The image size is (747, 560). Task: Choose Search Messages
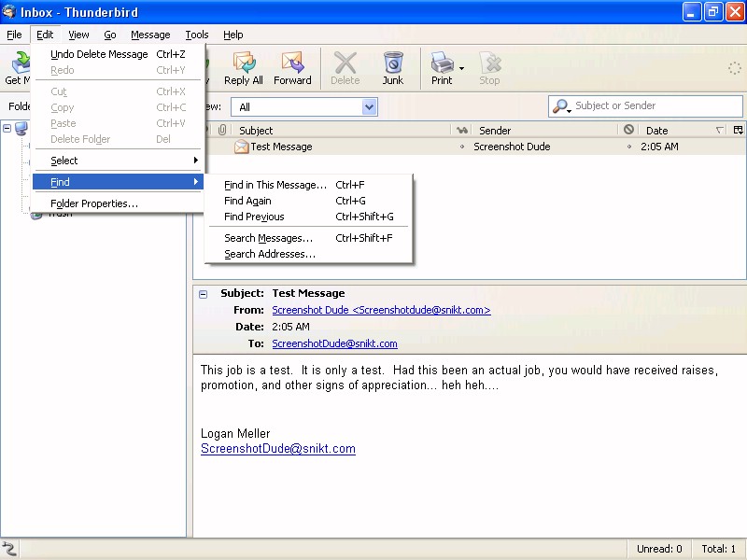pos(308,238)
